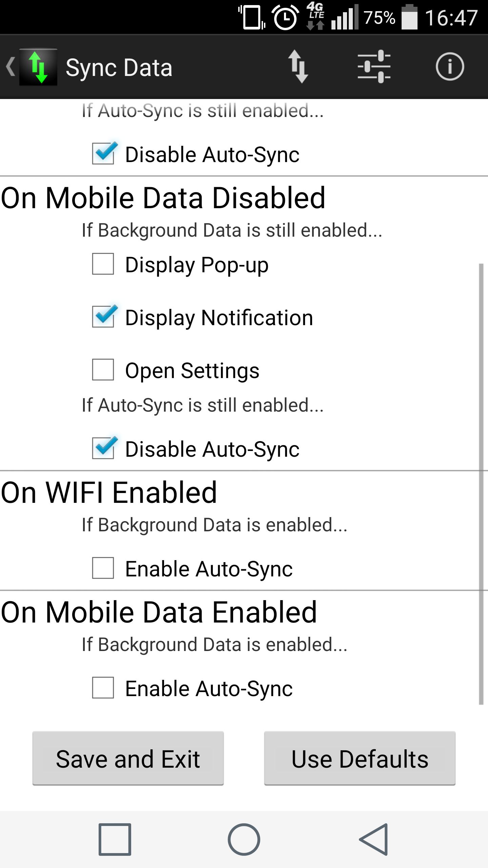Screen dimensions: 488x868
Task: Uncheck Disable Auto-Sync under On Mobile Data Disabled
Action: (x=103, y=448)
